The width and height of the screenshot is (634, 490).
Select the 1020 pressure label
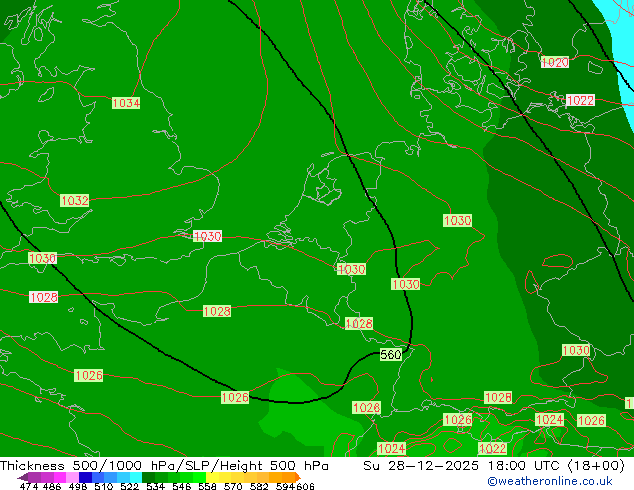(555, 62)
